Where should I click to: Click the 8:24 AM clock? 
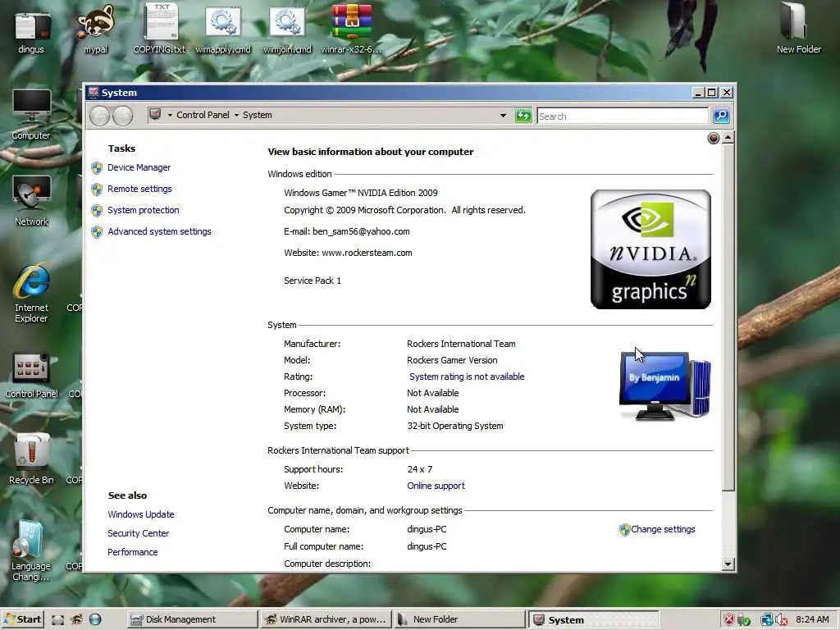[x=812, y=619]
